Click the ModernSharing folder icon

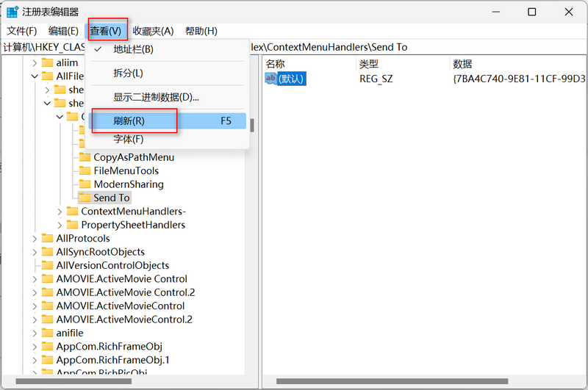pos(85,184)
